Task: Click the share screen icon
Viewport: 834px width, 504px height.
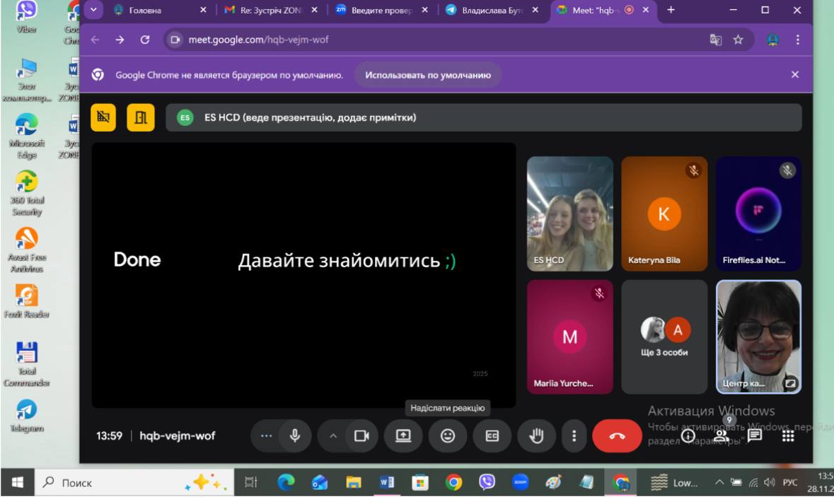Action: point(402,436)
